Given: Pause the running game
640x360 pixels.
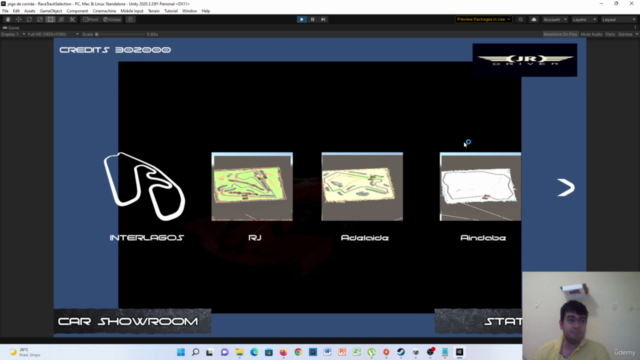Looking at the screenshot, I should pos(312,19).
